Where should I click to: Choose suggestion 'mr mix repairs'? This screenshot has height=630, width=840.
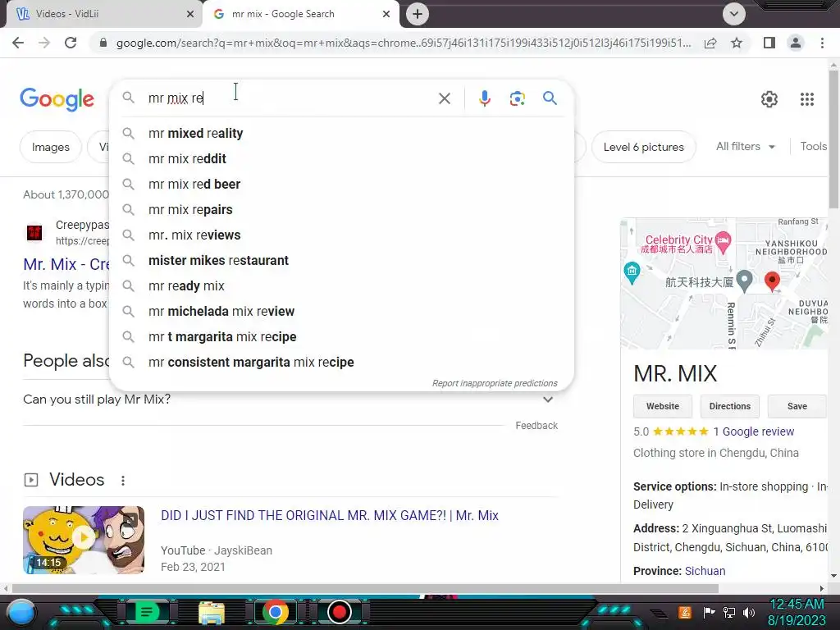click(341, 209)
